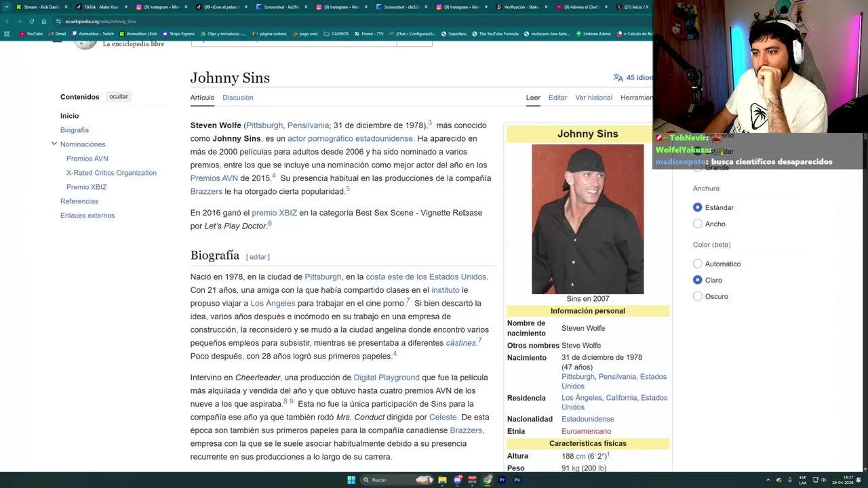
Task: Open the Gmail bookmark
Action: (x=58, y=33)
